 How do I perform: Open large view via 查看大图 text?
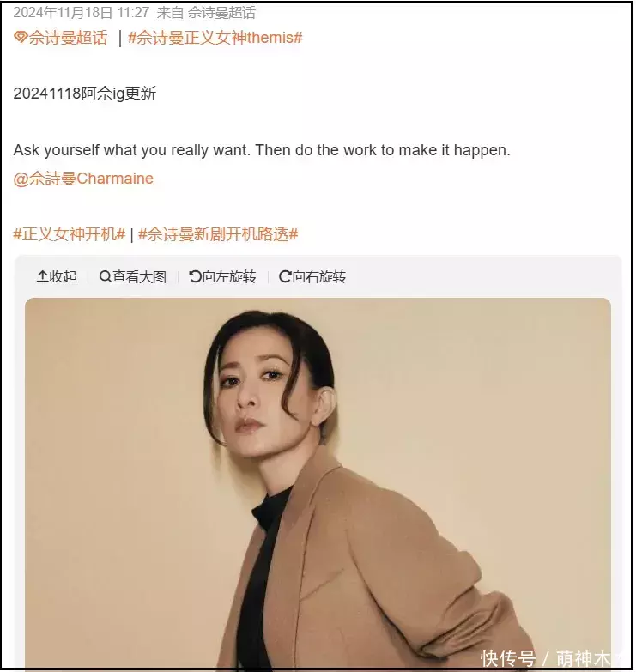coord(139,276)
